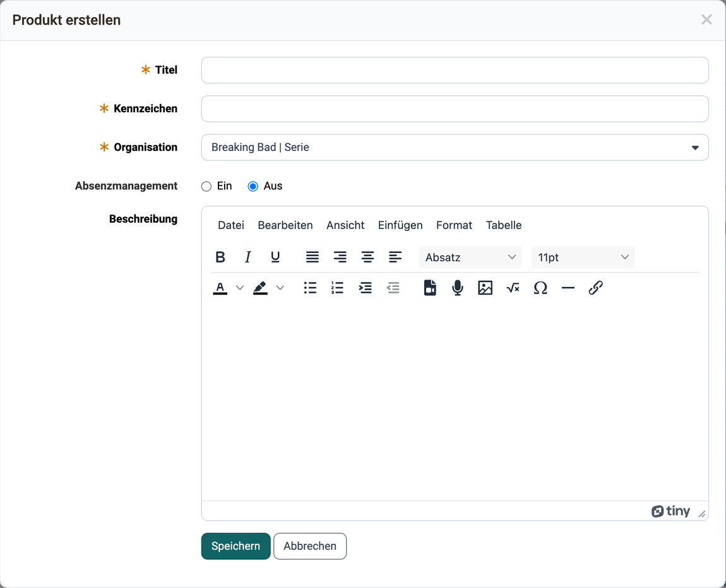Screen dimensions: 726x588
Task: Visit the tiny logo link
Action: pyautogui.click(x=670, y=511)
